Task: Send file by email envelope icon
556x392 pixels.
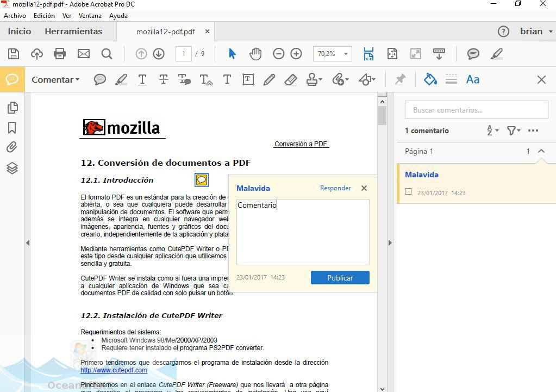Action: (x=84, y=54)
